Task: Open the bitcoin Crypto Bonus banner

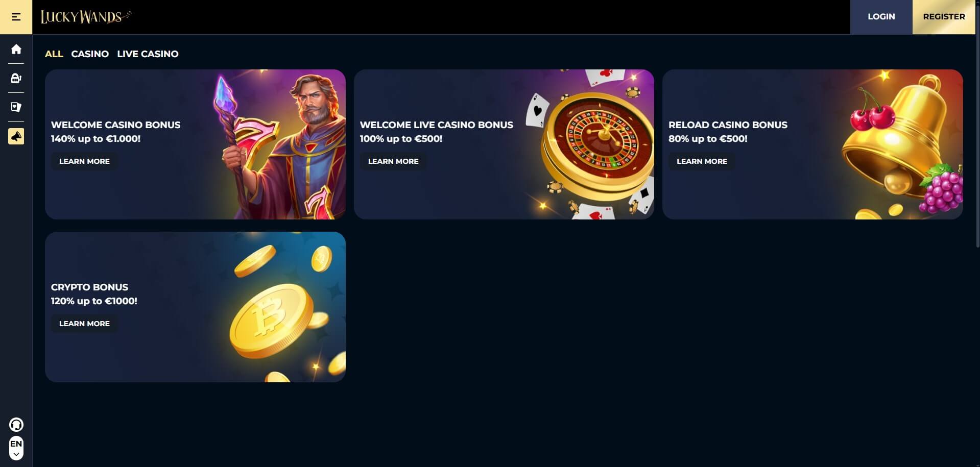Action: tap(195, 307)
